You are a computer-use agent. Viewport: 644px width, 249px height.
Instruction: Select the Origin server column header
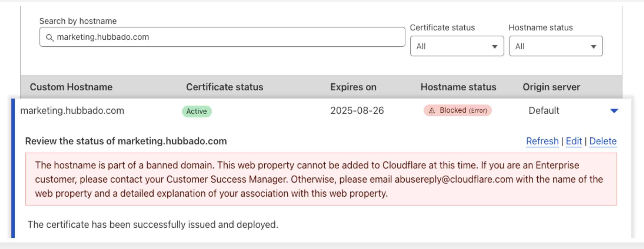pyautogui.click(x=551, y=87)
